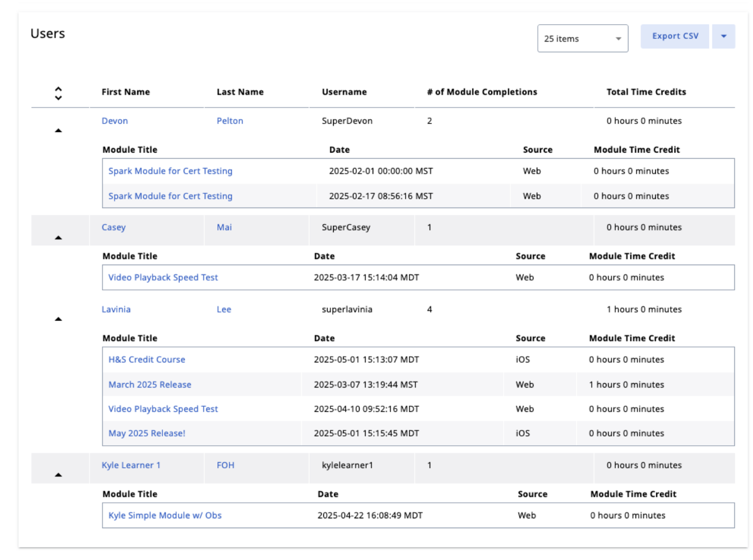Viewport: 753px width, 560px height.
Task: Sort by First Name column header
Action: (x=126, y=92)
